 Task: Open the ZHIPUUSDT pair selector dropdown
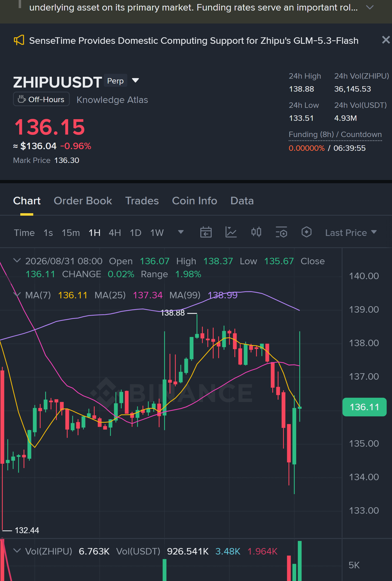135,80
